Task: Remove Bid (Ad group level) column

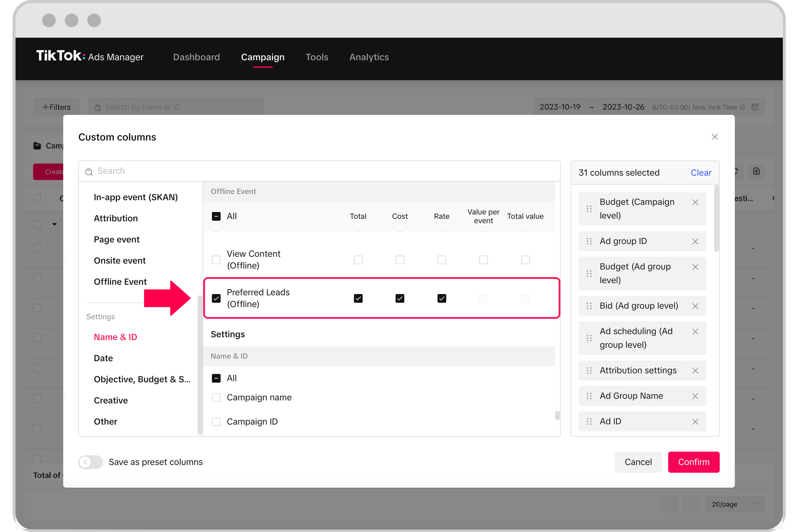Action: click(695, 306)
